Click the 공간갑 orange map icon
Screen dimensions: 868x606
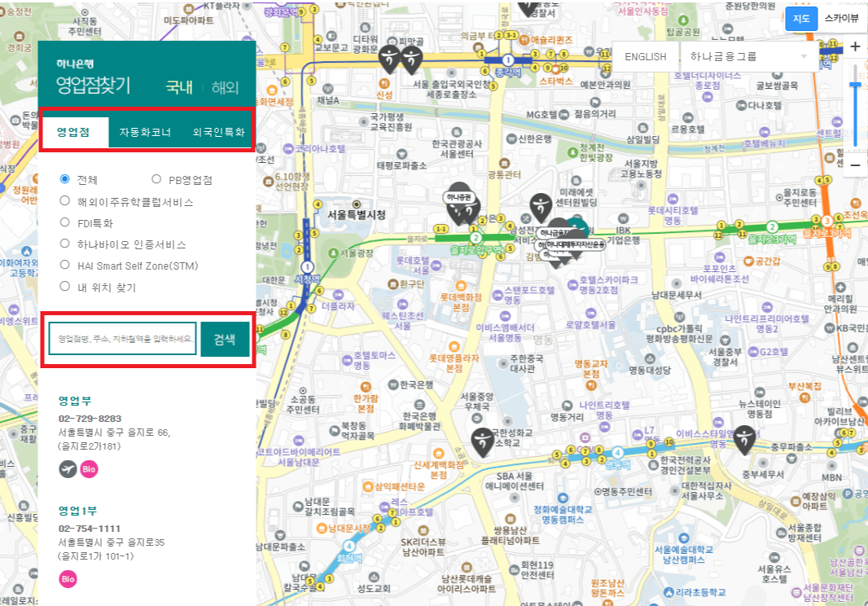748,261
